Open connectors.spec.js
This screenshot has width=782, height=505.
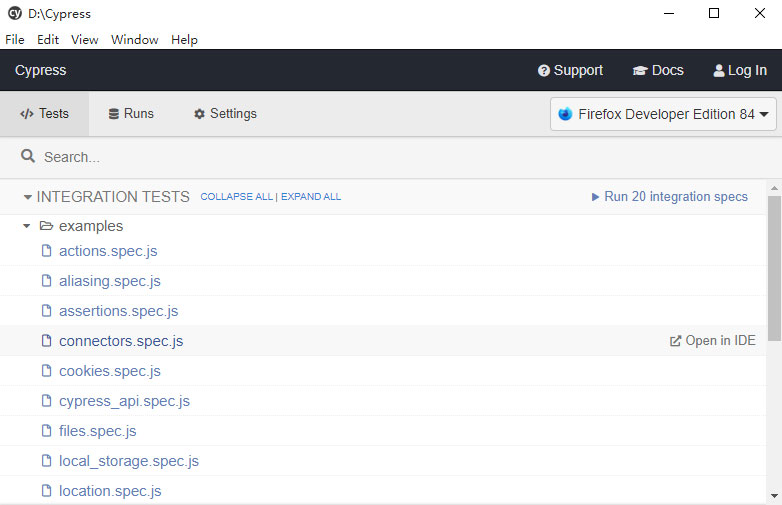coord(121,341)
